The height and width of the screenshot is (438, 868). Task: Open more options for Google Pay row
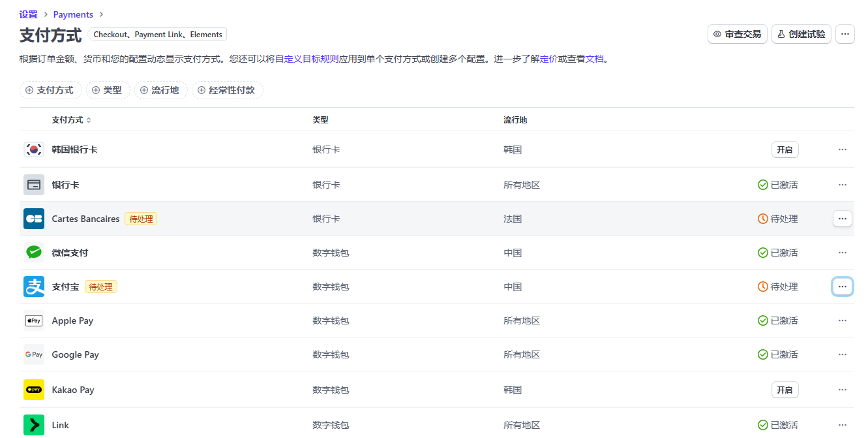843,354
